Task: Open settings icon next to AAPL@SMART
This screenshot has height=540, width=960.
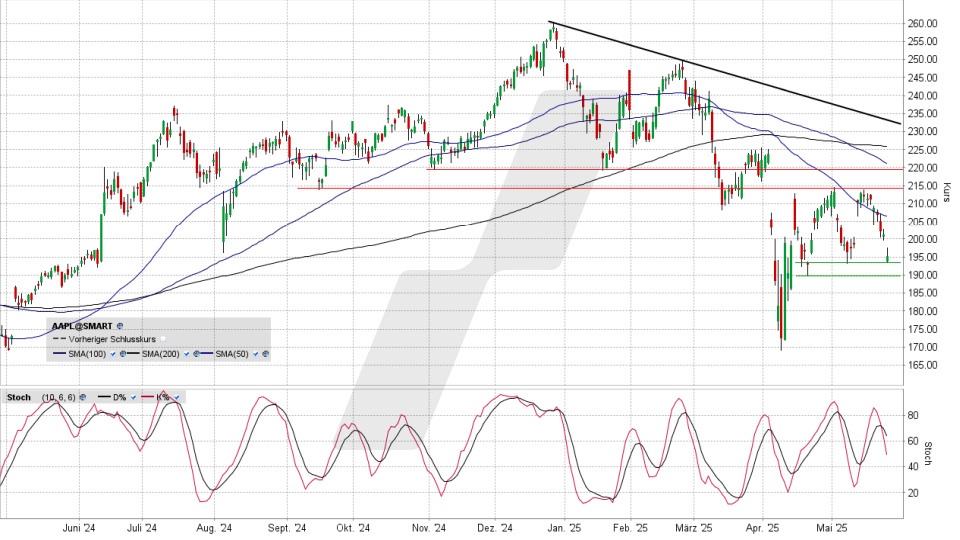Action: tap(120, 326)
